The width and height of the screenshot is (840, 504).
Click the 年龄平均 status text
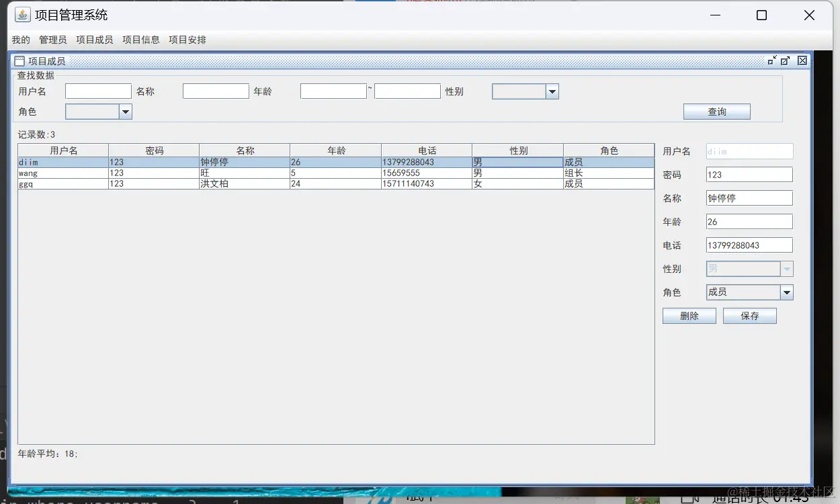click(x=48, y=454)
